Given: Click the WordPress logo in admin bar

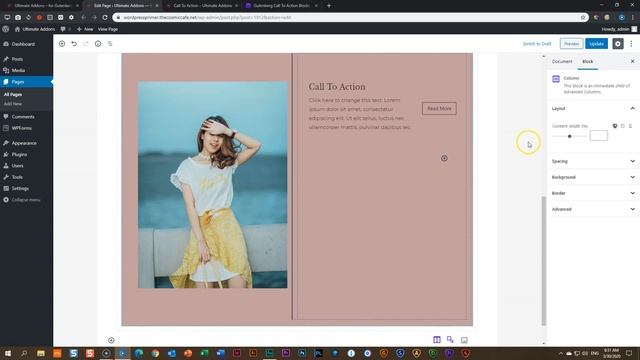Looking at the screenshot, I should [x=6, y=29].
